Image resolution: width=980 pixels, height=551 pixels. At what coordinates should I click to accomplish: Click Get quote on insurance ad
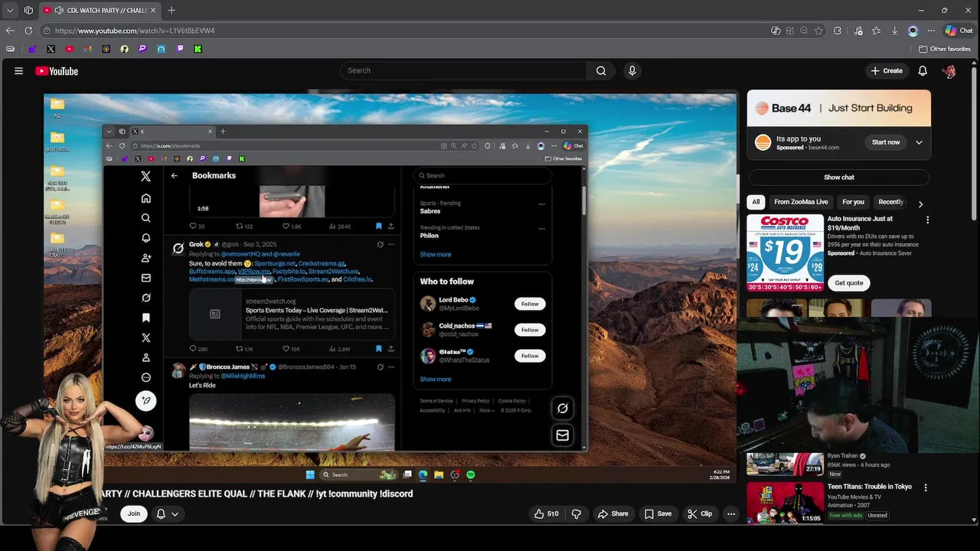click(x=848, y=282)
